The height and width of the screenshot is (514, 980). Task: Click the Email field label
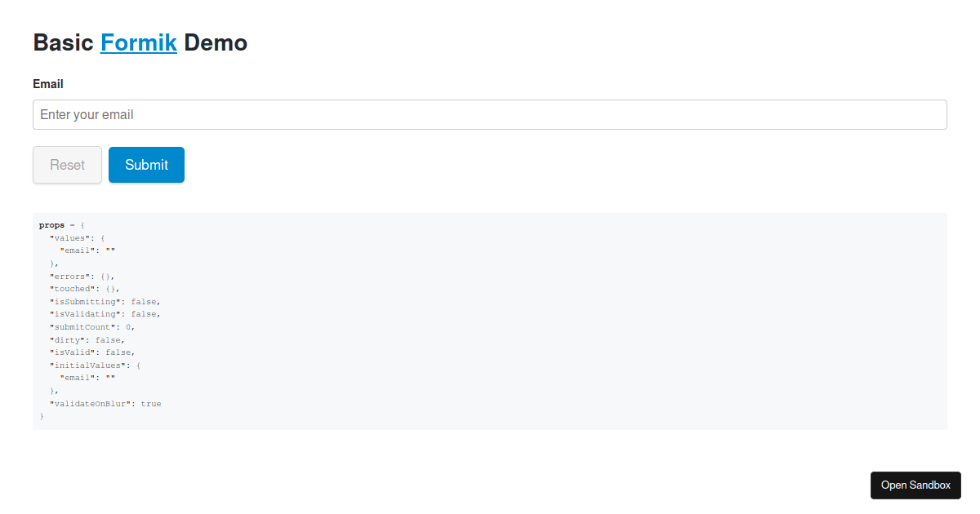coord(48,83)
